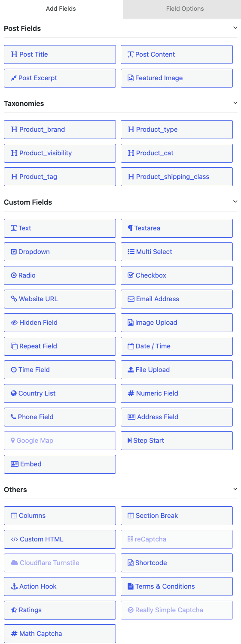Click the anchor icon on Action Hook
Viewport: 241px width, 644px height.
pos(14,586)
